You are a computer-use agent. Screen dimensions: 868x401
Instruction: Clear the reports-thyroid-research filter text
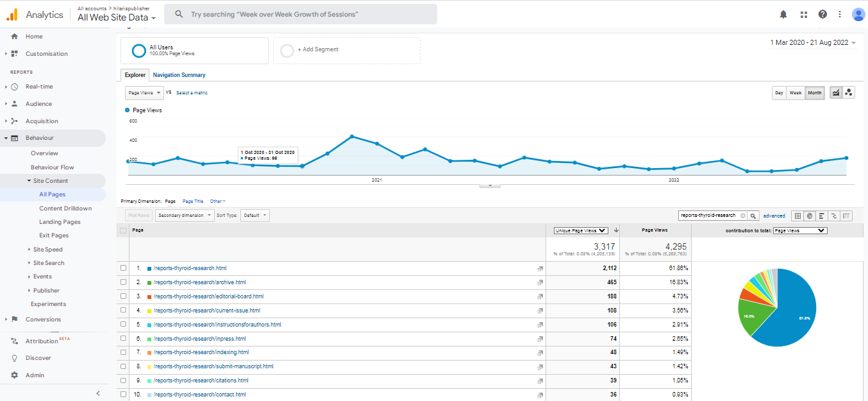743,216
